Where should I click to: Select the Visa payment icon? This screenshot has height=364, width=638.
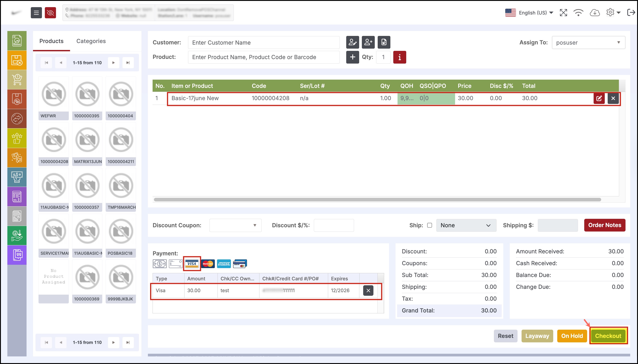point(192,263)
